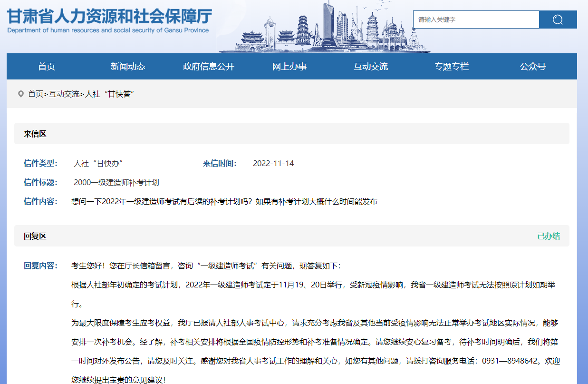Click the 首页 breadcrumb link
The image size is (588, 384).
[36, 94]
